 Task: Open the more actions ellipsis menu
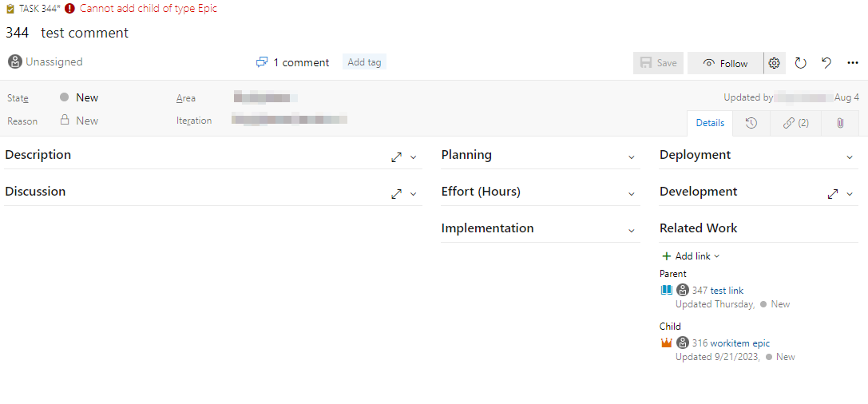point(852,63)
